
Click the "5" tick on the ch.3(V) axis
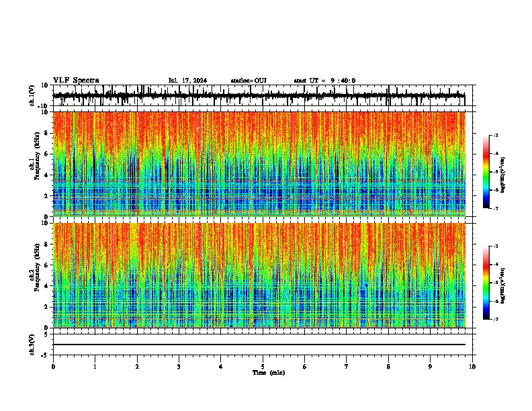(x=46, y=334)
